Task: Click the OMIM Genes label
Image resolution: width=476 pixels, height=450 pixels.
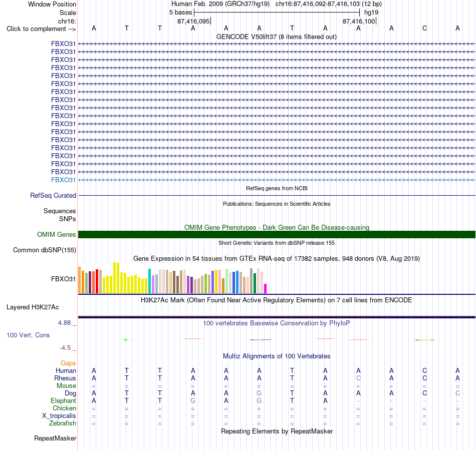Action: coord(56,234)
